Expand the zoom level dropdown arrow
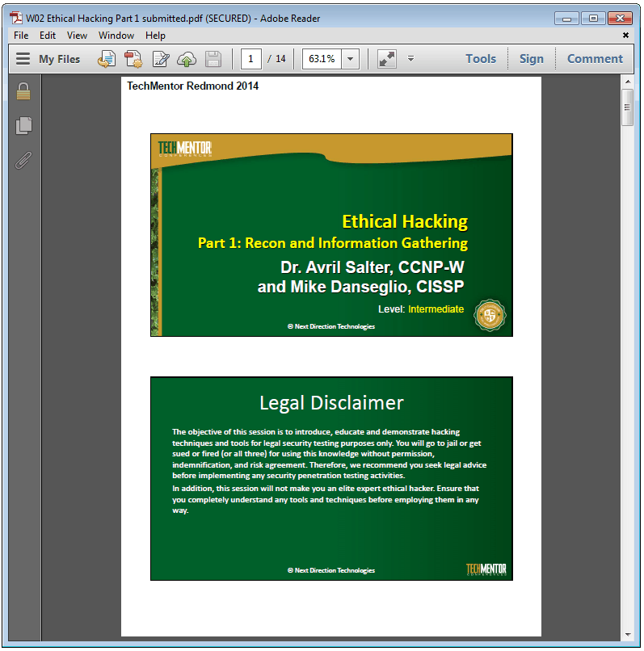 [x=351, y=59]
